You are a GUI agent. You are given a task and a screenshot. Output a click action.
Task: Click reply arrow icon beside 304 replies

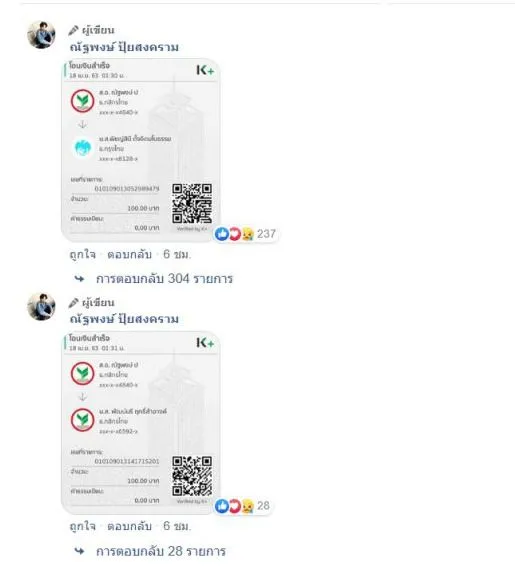(79, 279)
